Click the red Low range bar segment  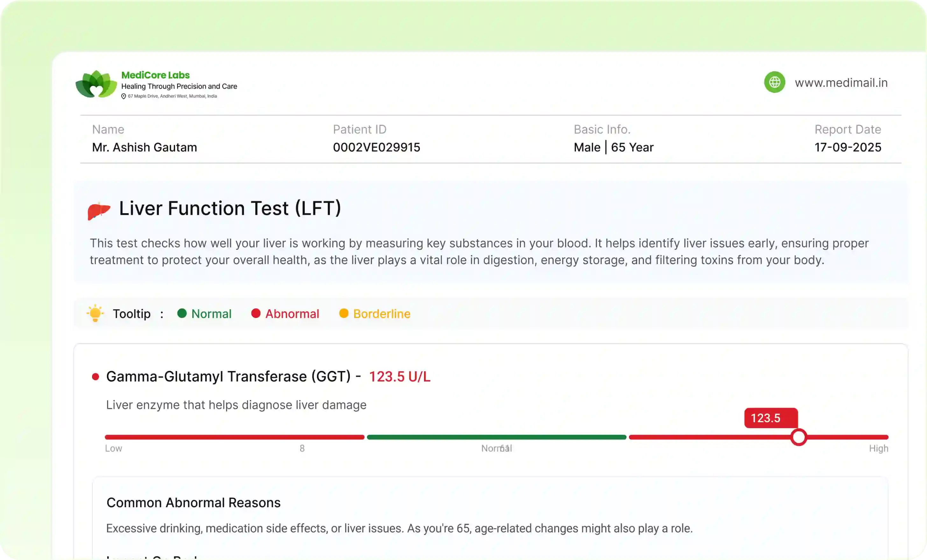pos(234,437)
